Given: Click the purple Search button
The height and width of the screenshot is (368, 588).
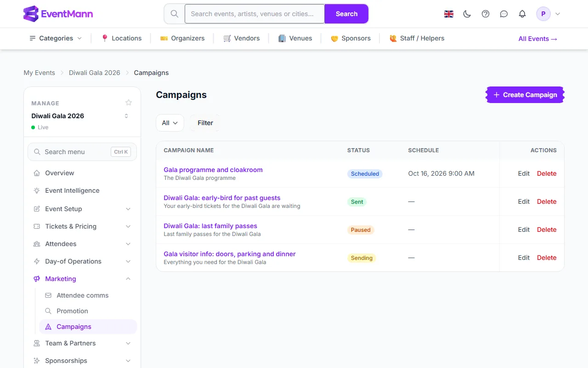Looking at the screenshot, I should (x=346, y=14).
